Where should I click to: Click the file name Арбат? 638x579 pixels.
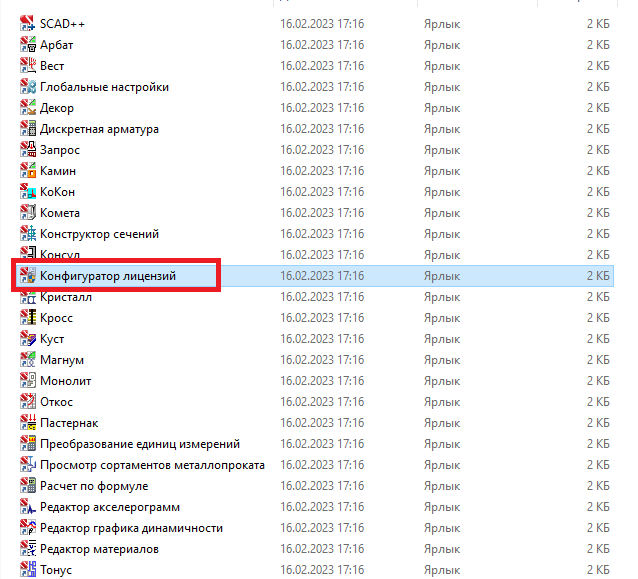pos(57,45)
